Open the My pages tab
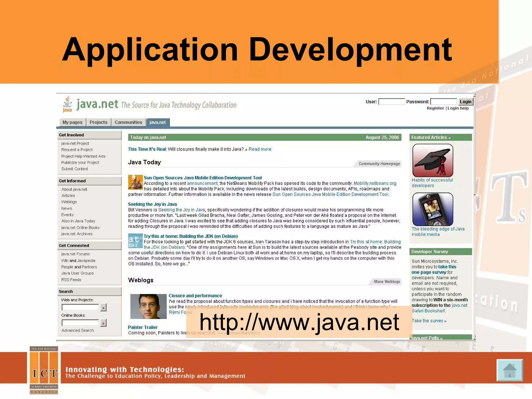This screenshot has height=399, width=532. pos(72,122)
